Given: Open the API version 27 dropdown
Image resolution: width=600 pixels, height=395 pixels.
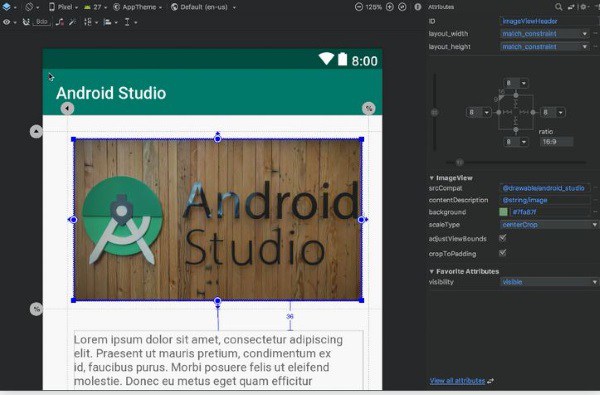Looking at the screenshot, I should click(95, 7).
